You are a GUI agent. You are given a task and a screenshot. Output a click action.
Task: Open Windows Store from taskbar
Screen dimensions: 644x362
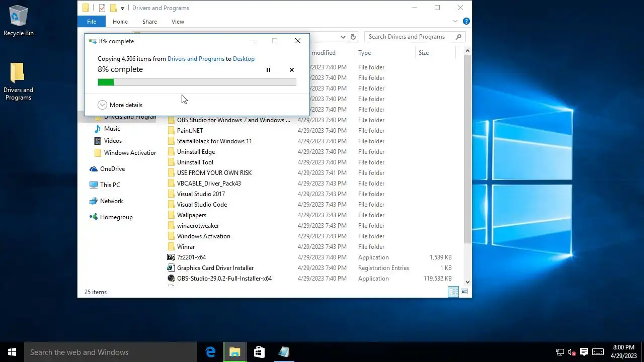(259, 352)
